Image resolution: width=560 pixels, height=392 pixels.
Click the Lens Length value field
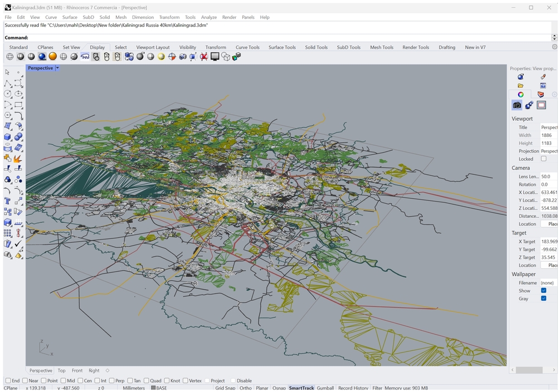[x=548, y=177]
